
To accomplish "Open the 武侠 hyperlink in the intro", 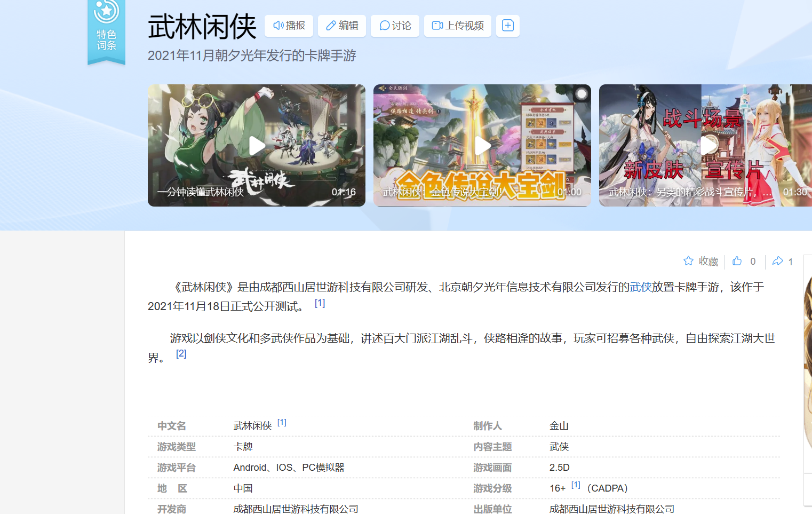I will click(641, 287).
